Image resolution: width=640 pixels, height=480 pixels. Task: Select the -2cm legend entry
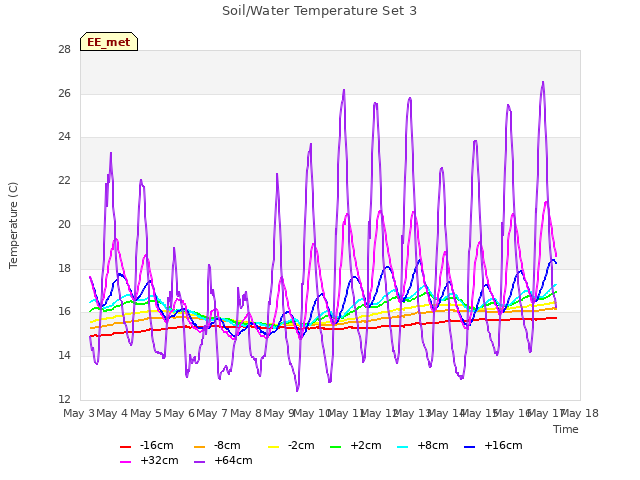click(x=291, y=445)
